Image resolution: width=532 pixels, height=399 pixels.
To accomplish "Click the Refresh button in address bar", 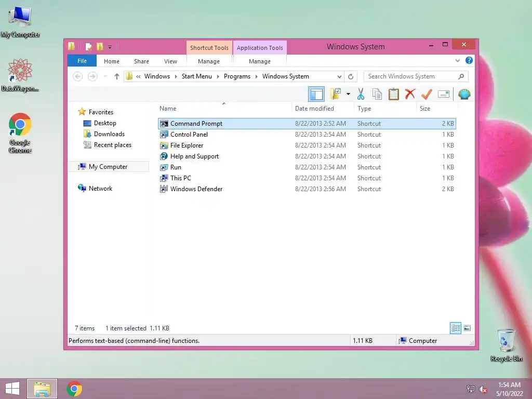I will pyautogui.click(x=351, y=77).
